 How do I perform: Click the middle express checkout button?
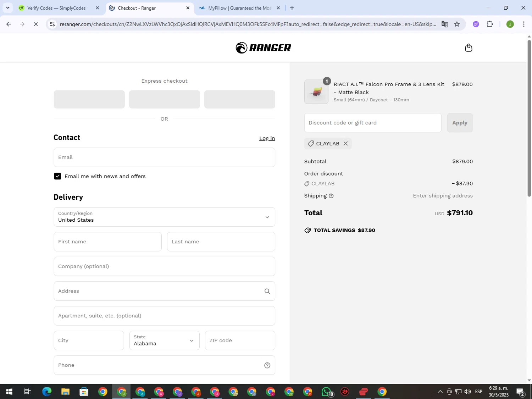pos(164,99)
